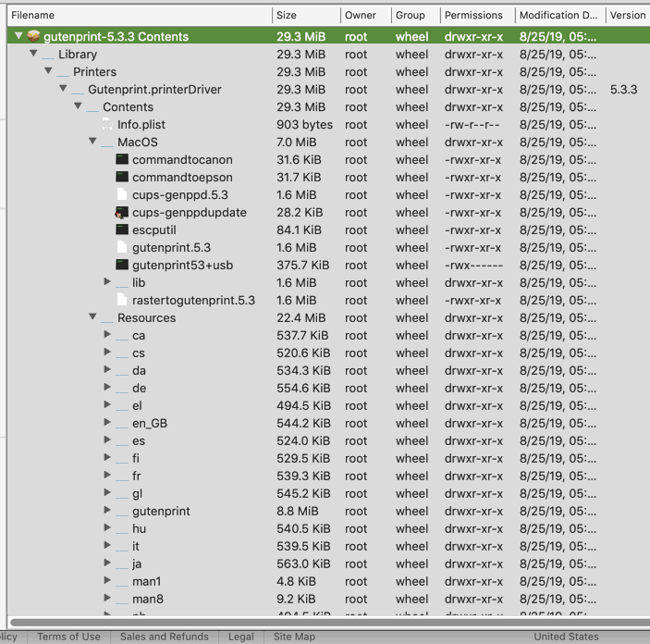The height and width of the screenshot is (644, 650).
Task: Collapse the Gutenprint.printerDriver bundle
Action: pyautogui.click(x=63, y=89)
